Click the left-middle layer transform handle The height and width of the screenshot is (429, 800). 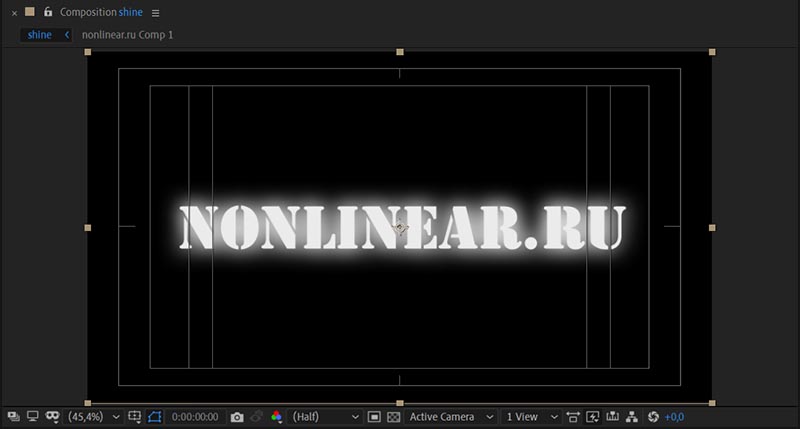point(88,228)
